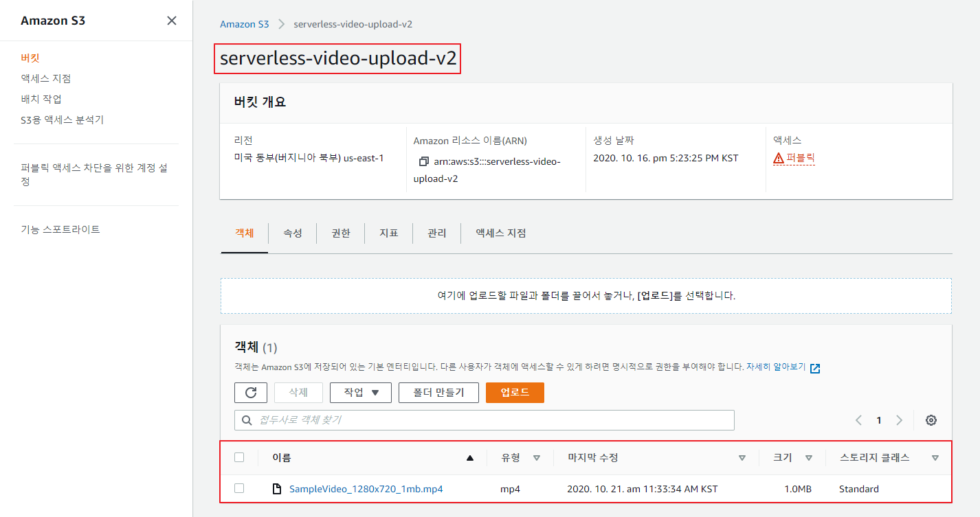Viewport: 980px width, 517px height.
Task: Click the public access warning triangle icon
Action: click(779, 159)
